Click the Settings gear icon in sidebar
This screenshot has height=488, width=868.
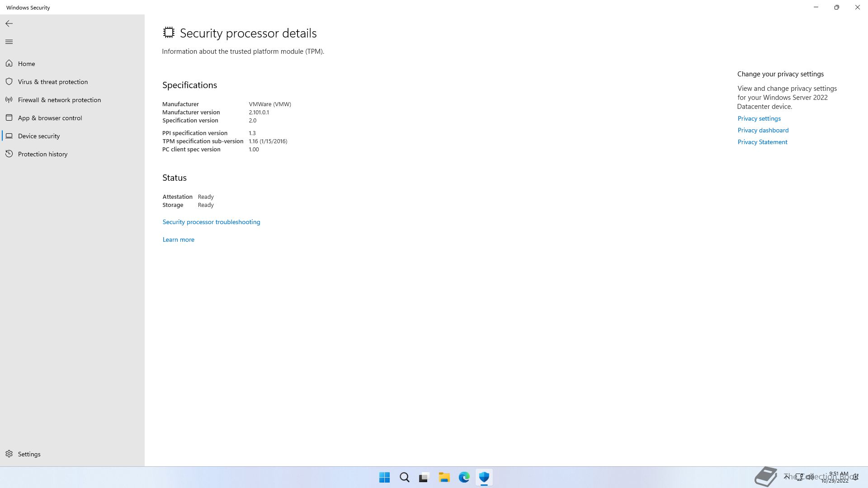point(9,454)
